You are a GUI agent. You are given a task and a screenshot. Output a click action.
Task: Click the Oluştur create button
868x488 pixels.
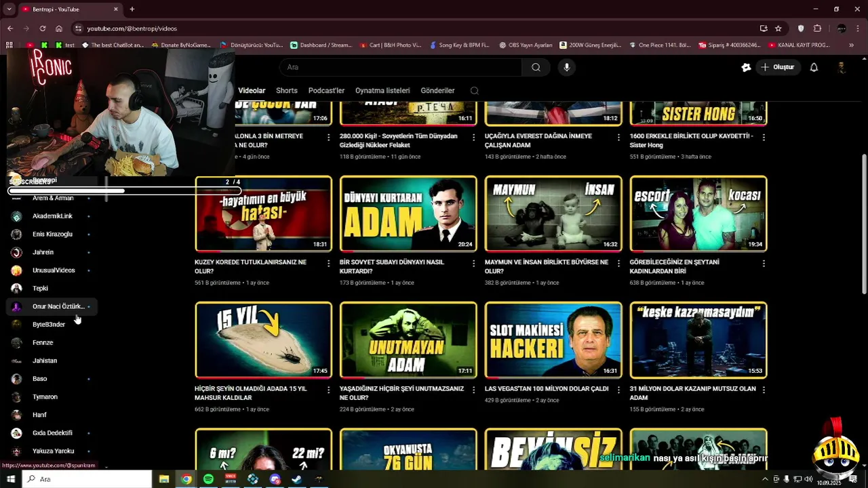(x=778, y=67)
